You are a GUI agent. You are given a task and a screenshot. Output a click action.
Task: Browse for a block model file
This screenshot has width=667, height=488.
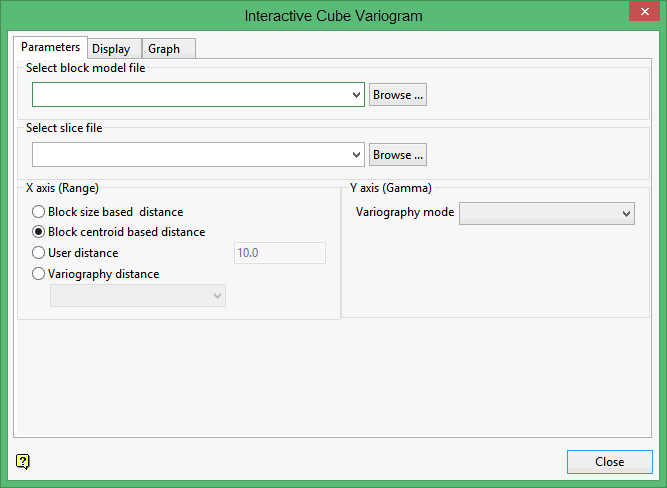click(x=398, y=95)
